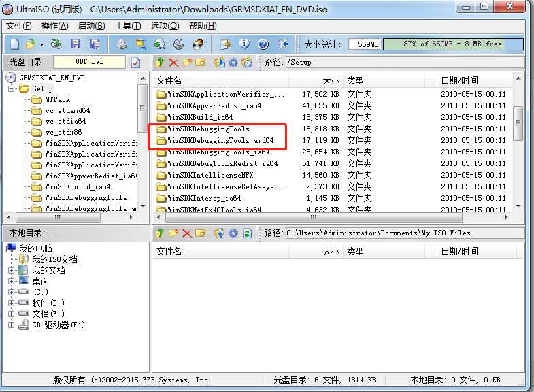Expand the (C:) drive node
This screenshot has height=392, width=534.
point(12,292)
